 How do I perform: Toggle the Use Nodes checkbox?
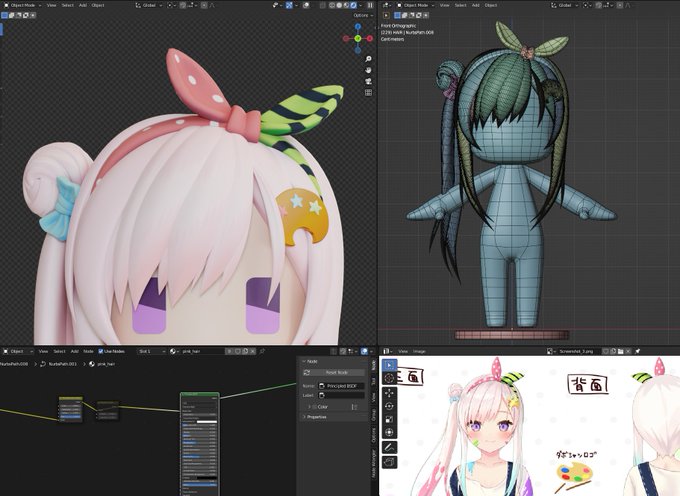(101, 351)
